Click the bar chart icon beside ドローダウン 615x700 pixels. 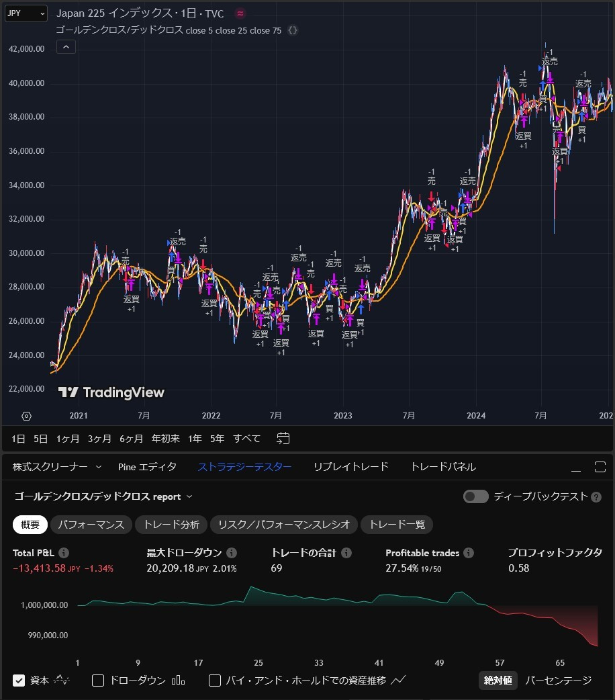click(178, 680)
